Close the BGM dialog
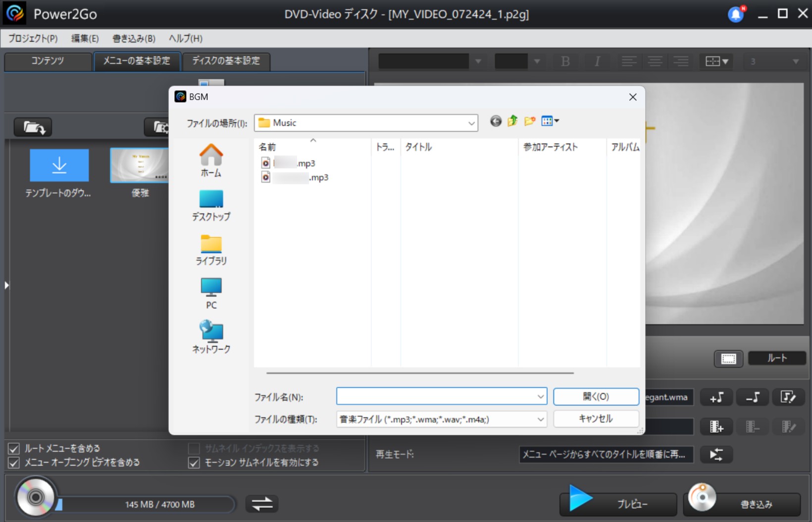812x522 pixels. click(633, 97)
